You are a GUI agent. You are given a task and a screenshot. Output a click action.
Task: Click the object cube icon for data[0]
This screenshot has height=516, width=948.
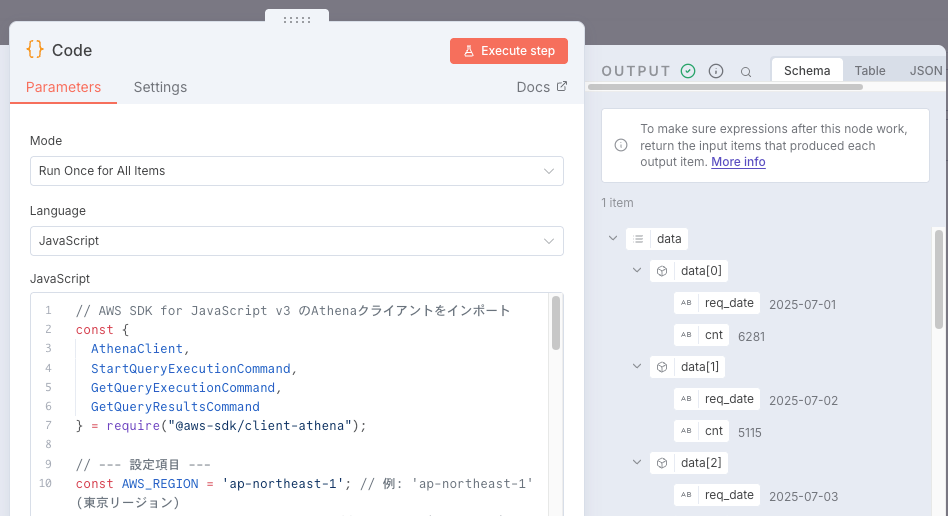(x=662, y=271)
